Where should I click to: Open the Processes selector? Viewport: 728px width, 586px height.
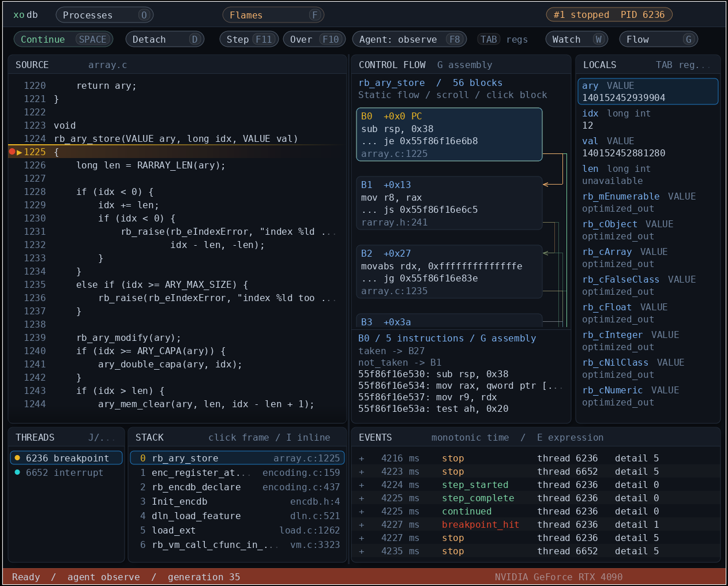click(105, 15)
